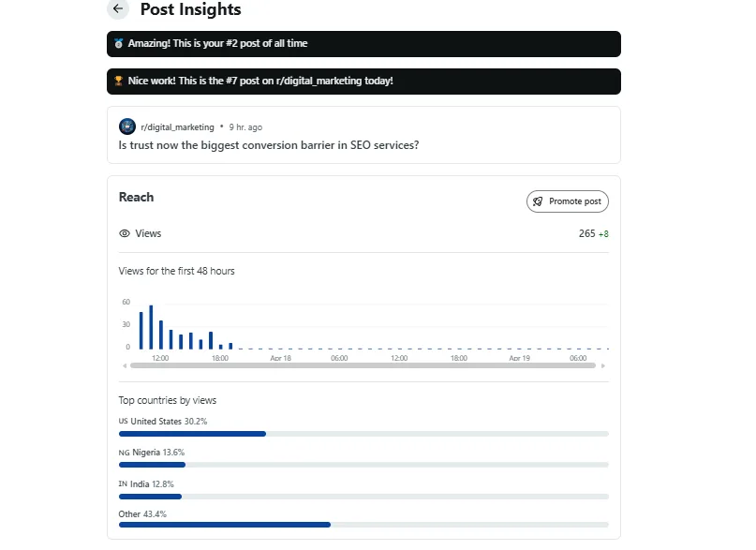Click the Apr 19 label on chart axis
Screen dimensions: 756x550
coord(519,358)
